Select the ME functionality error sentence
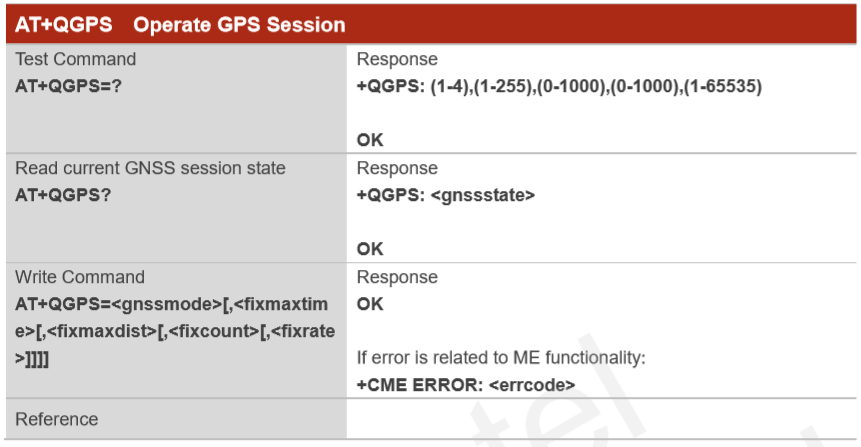 [x=501, y=357]
